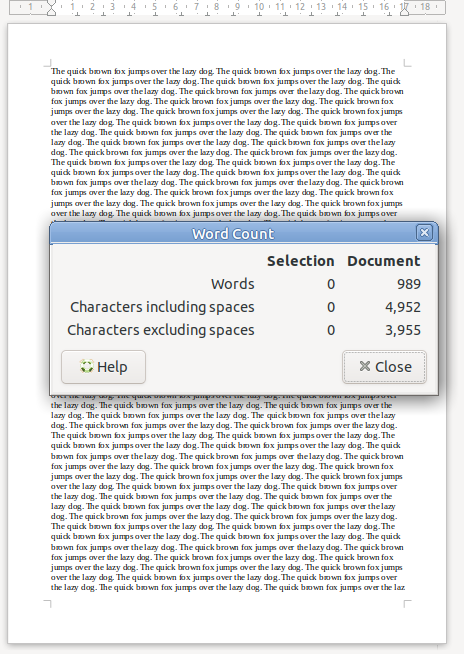
Task: Click the Document column header
Action: click(x=384, y=261)
